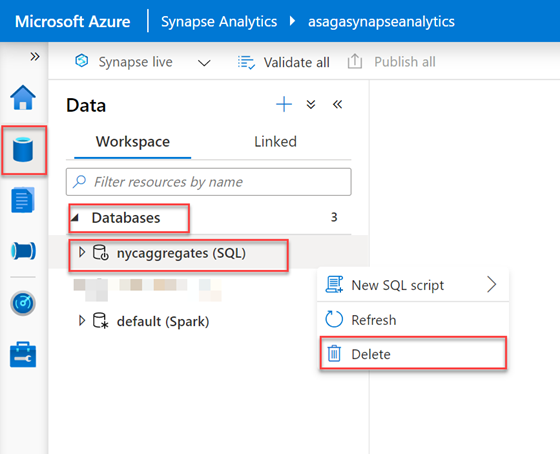Choose Delete from context menu
Viewport: 560px width, 454px height.
(413, 353)
